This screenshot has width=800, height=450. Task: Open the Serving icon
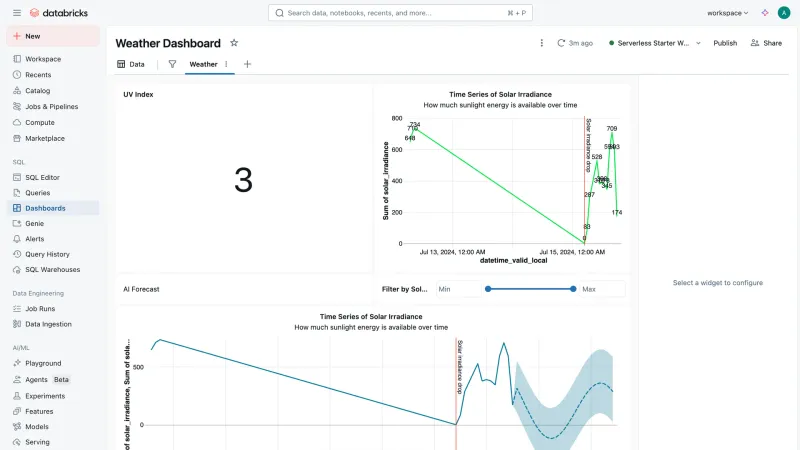point(17,442)
